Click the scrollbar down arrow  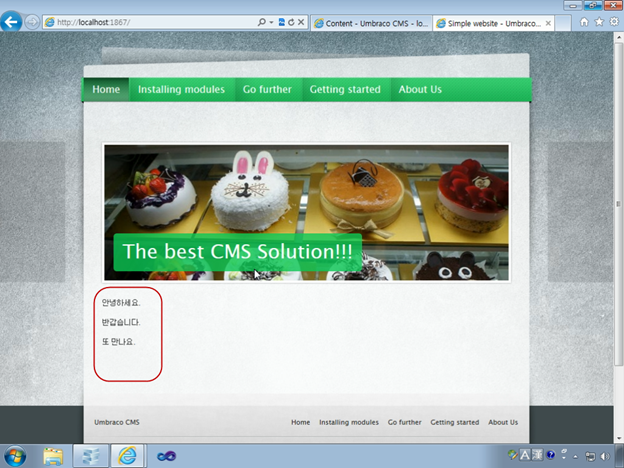[x=618, y=439]
